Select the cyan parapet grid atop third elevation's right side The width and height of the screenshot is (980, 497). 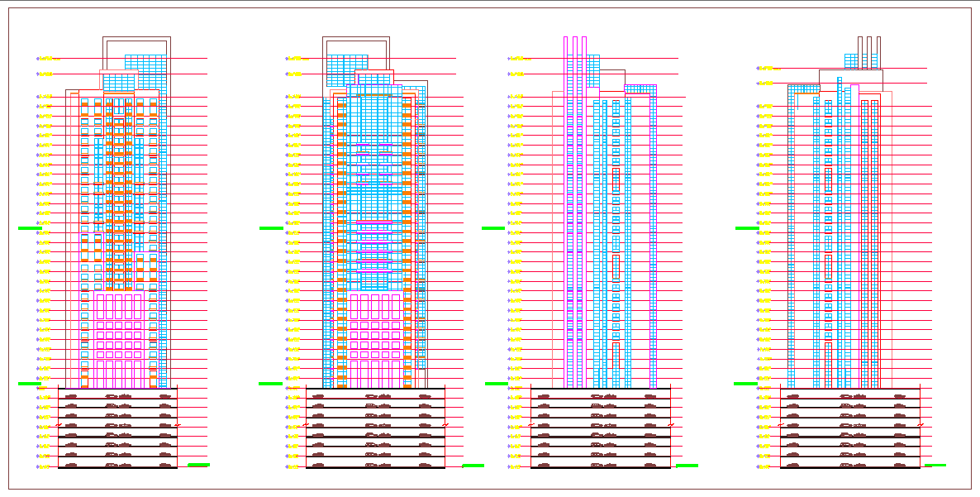tap(640, 88)
